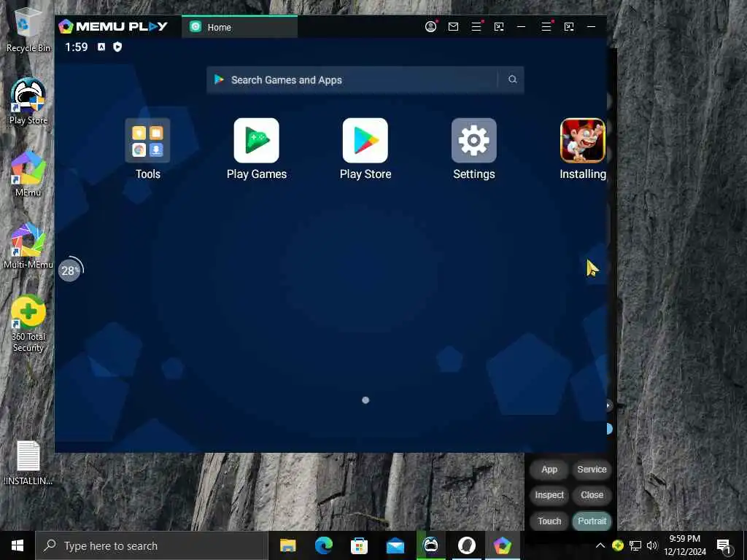Image resolution: width=747 pixels, height=560 pixels.
Task: Open Android Settings gear app
Action: [474, 141]
